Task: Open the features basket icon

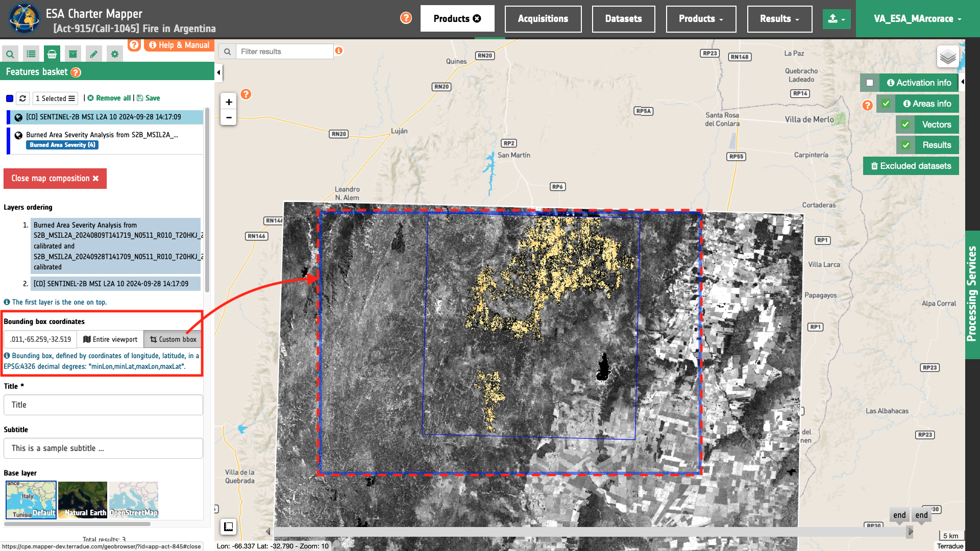Action: [52, 54]
